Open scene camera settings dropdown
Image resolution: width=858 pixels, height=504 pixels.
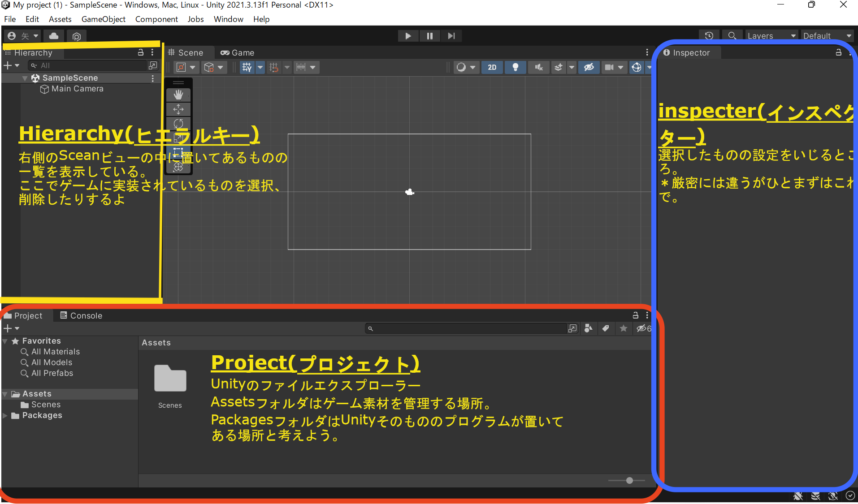pyautogui.click(x=614, y=67)
